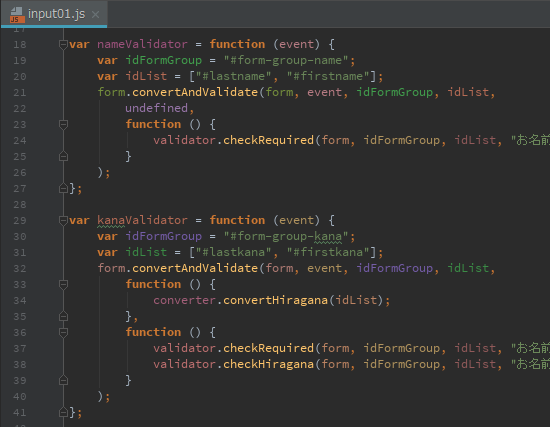
Task: Select the input01.js editor tab
Action: (54, 14)
